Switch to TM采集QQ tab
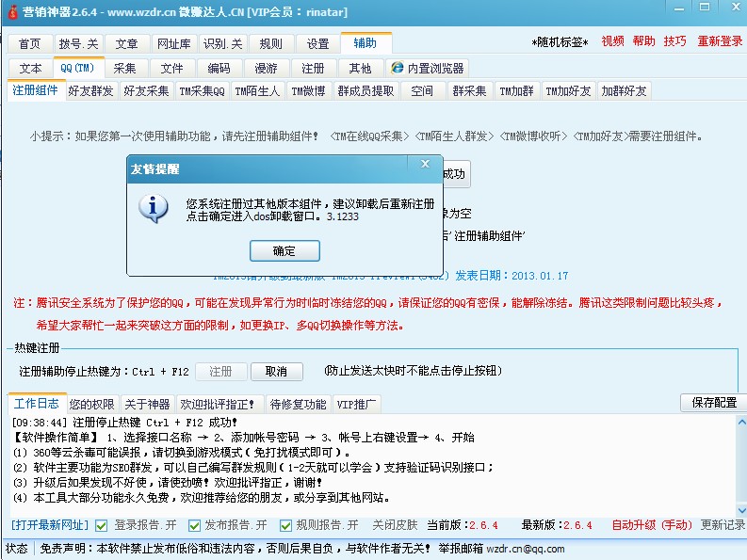The image size is (747, 560). click(202, 90)
